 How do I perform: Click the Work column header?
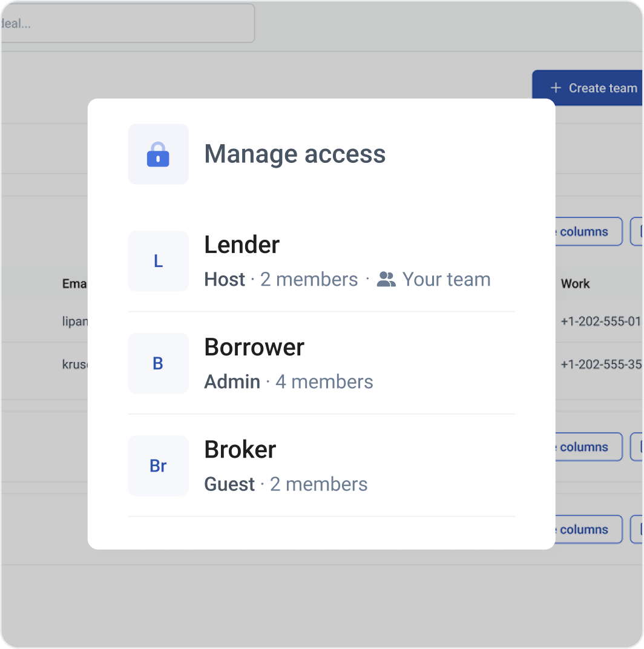[x=575, y=283]
